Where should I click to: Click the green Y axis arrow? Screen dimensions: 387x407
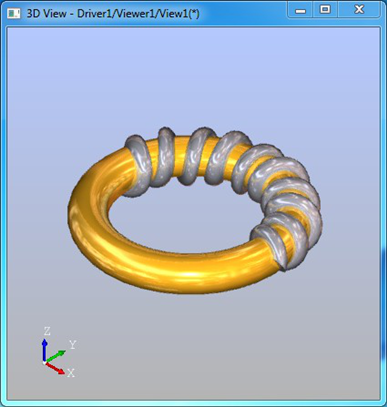pyautogui.click(x=55, y=356)
